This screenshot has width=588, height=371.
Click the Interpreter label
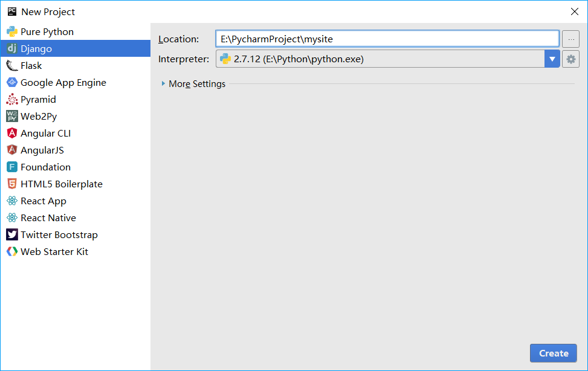[x=184, y=59]
